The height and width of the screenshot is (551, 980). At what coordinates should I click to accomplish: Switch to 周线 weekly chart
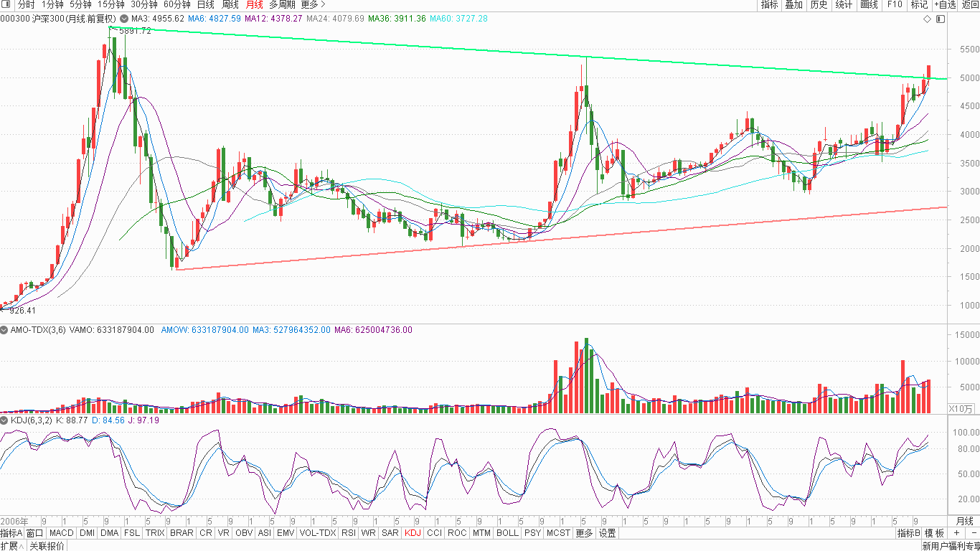(230, 4)
